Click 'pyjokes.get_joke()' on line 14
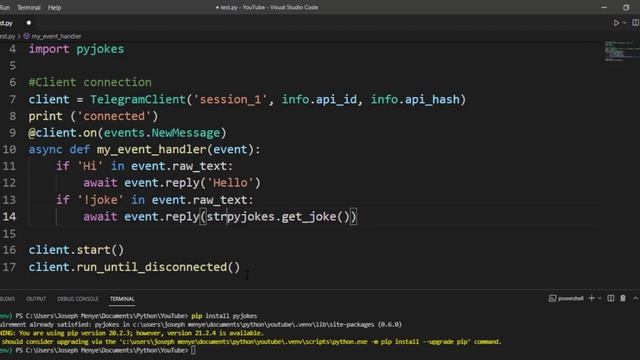This screenshot has height=360, width=640. (288, 217)
